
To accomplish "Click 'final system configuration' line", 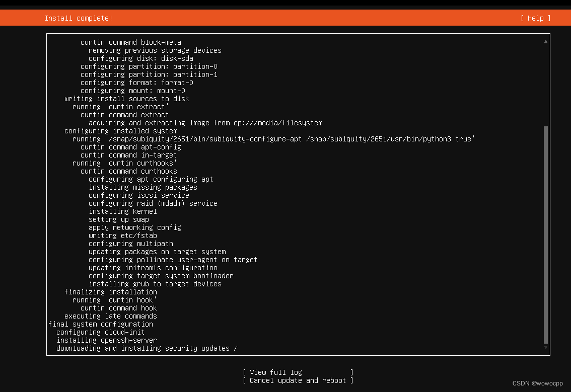I will click(101, 324).
